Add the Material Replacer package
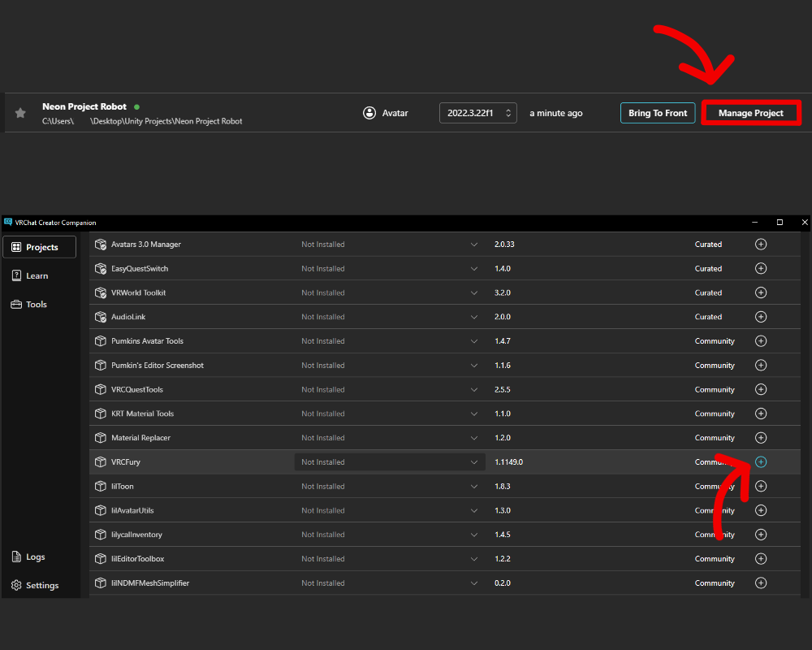 pos(761,438)
